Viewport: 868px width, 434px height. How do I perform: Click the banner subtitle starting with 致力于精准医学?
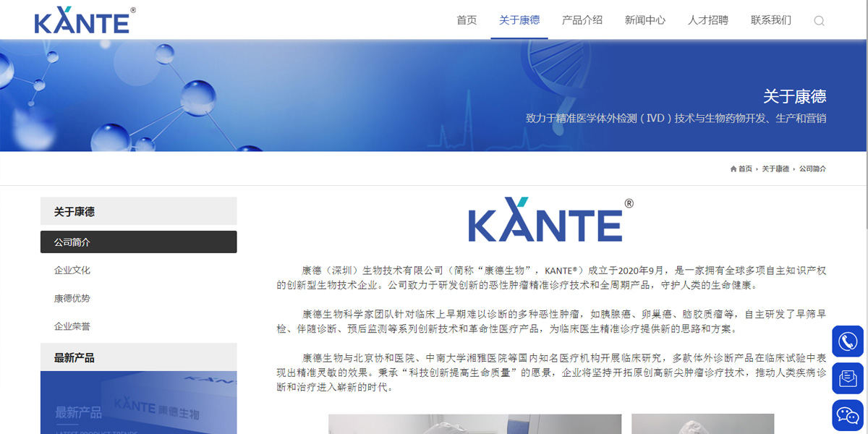coord(676,118)
